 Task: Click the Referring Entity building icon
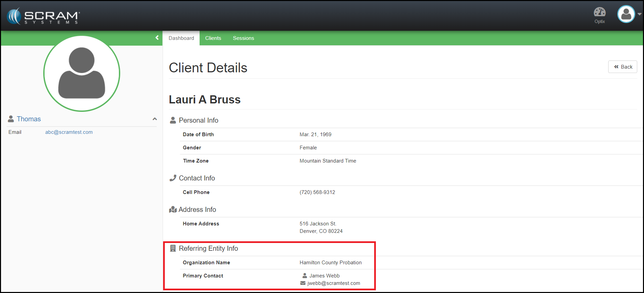point(173,248)
